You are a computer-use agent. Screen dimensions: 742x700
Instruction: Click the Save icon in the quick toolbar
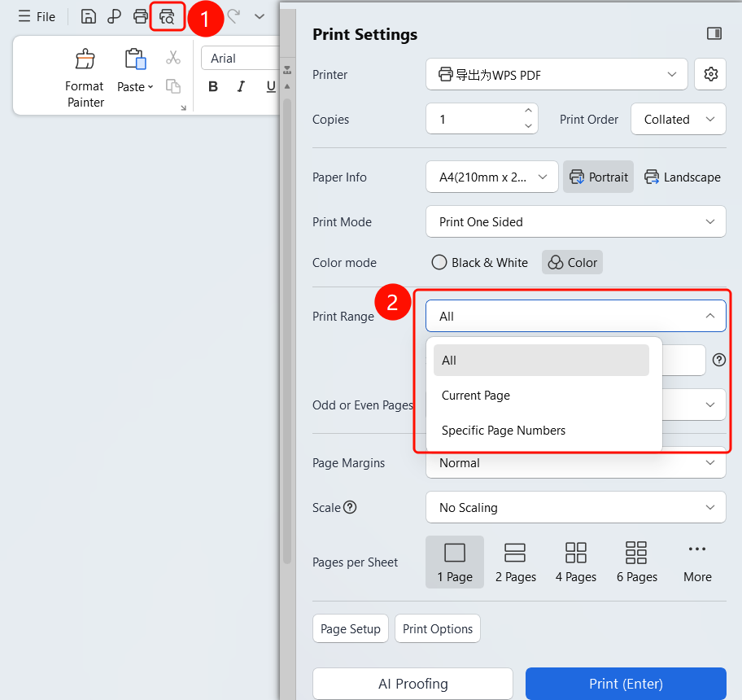coord(89,16)
